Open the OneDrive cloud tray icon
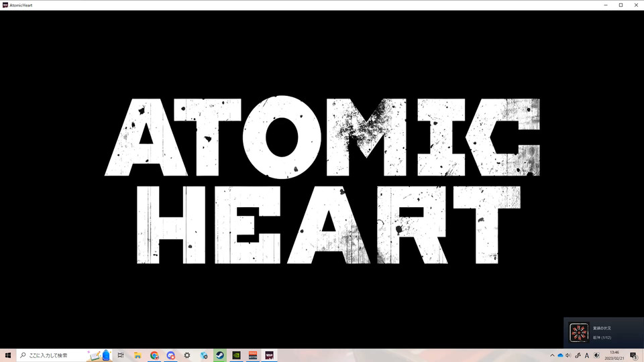Image resolution: width=644 pixels, height=362 pixels. point(560,355)
